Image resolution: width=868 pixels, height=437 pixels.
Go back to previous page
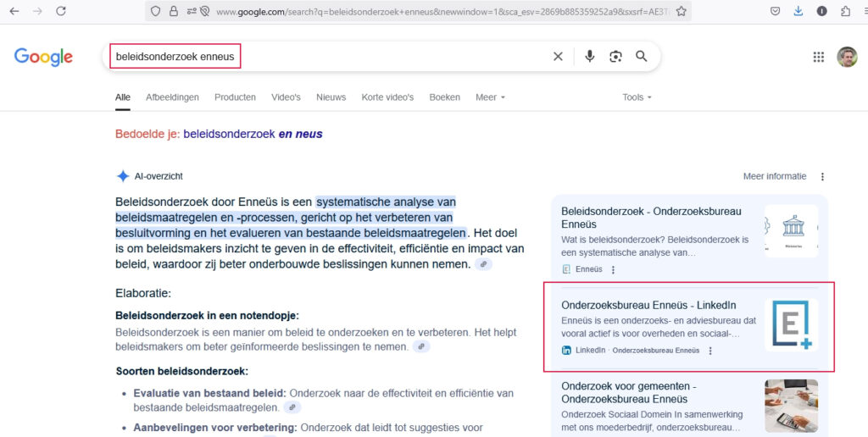click(14, 11)
